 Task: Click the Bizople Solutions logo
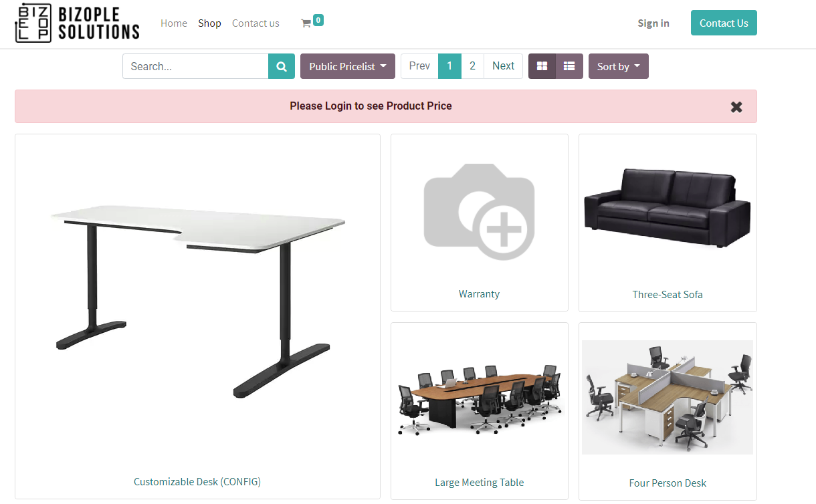(x=78, y=23)
